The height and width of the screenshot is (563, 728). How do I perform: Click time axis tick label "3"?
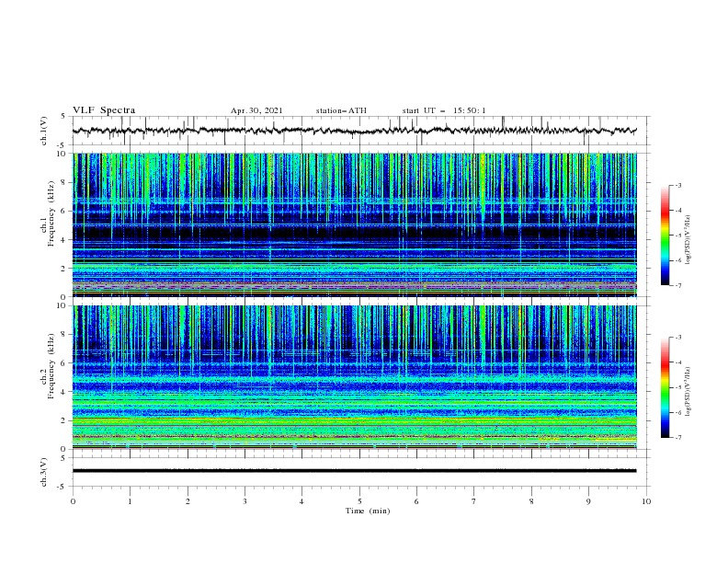pyautogui.click(x=245, y=501)
